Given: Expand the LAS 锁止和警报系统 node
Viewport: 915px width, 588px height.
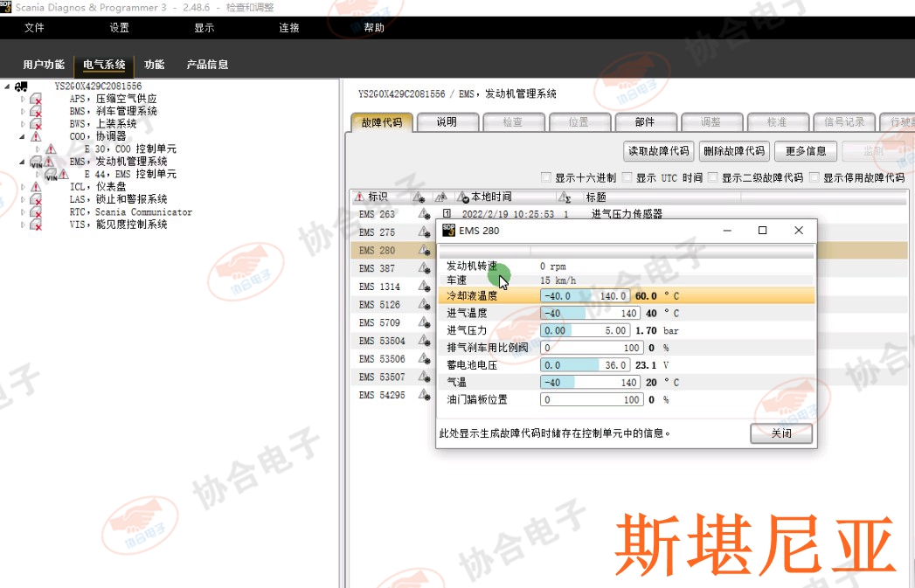Looking at the screenshot, I should [24, 200].
